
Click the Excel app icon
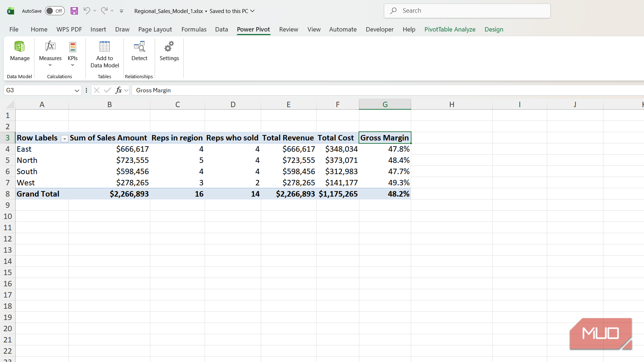[11, 11]
